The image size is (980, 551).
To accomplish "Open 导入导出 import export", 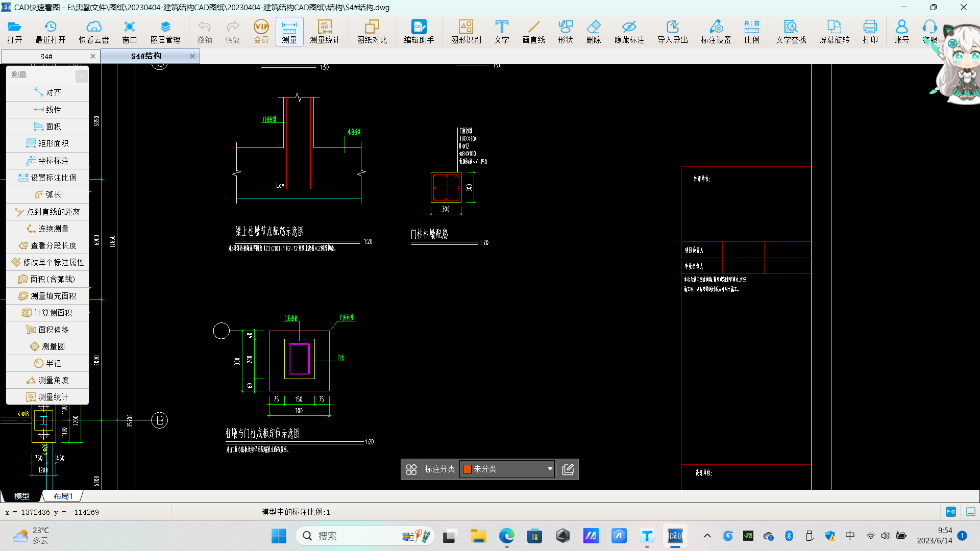I will click(673, 32).
